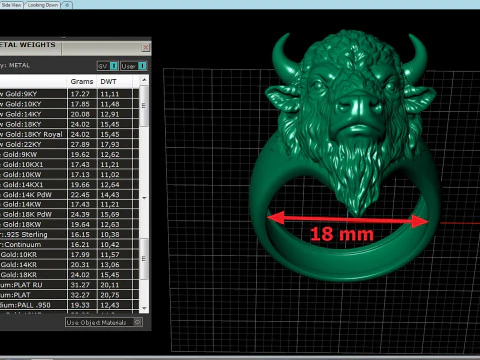Select the Gold:14K PdW row
This screenshot has height=360, width=480.
tap(69, 194)
